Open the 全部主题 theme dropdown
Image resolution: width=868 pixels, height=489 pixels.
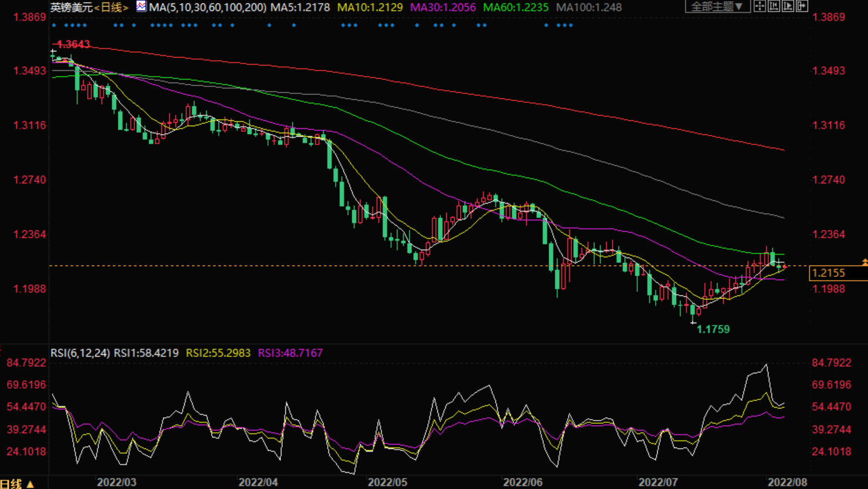[718, 6]
